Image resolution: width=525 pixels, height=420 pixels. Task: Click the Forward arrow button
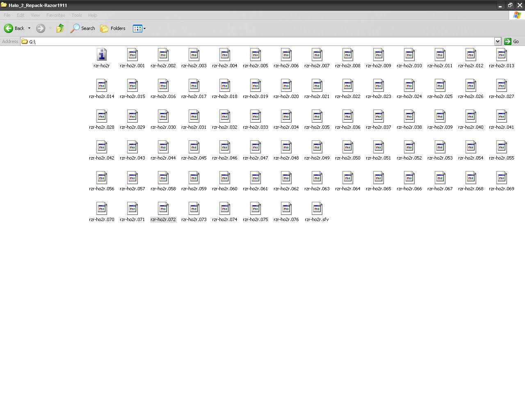pyautogui.click(x=41, y=28)
